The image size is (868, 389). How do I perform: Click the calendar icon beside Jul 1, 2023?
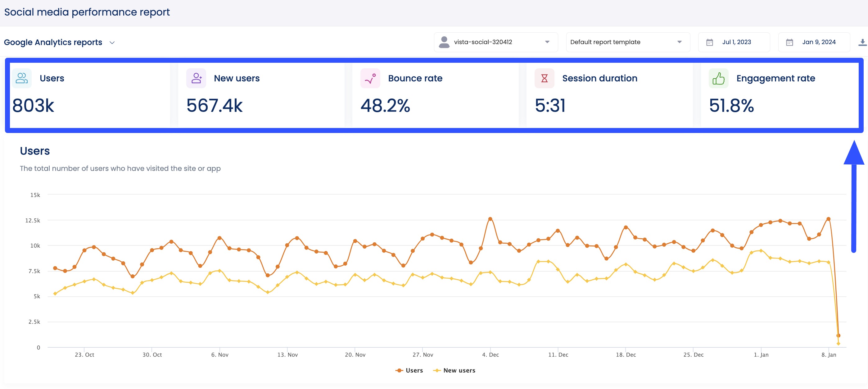710,42
